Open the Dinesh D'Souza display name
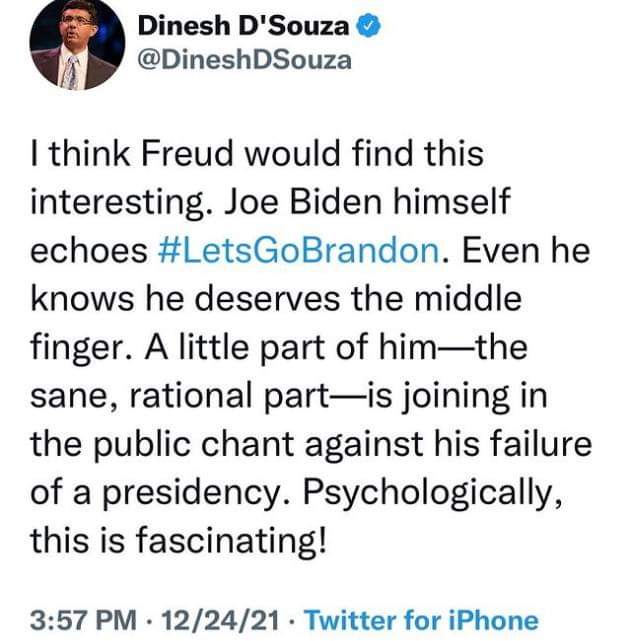Screen dimensions: 623x641 tap(243, 26)
